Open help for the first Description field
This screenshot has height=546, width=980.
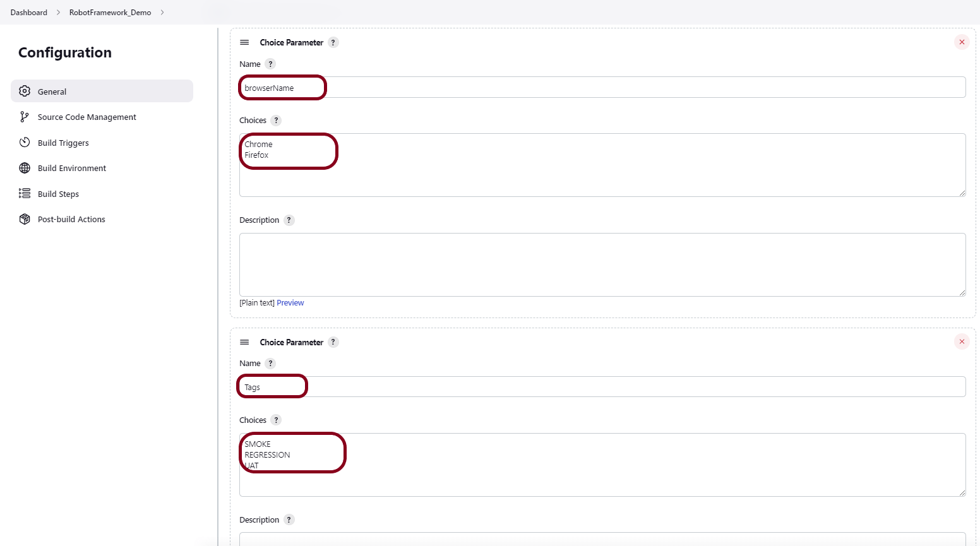tap(289, 220)
